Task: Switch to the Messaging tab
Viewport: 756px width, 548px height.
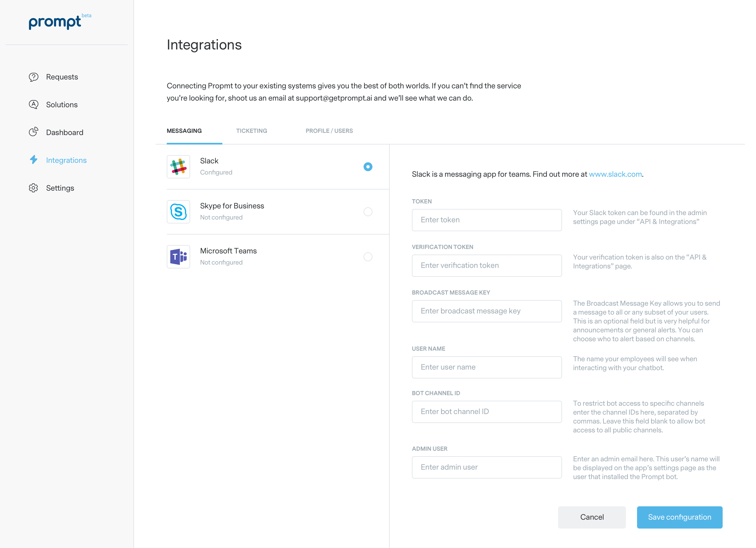Action: 184,131
